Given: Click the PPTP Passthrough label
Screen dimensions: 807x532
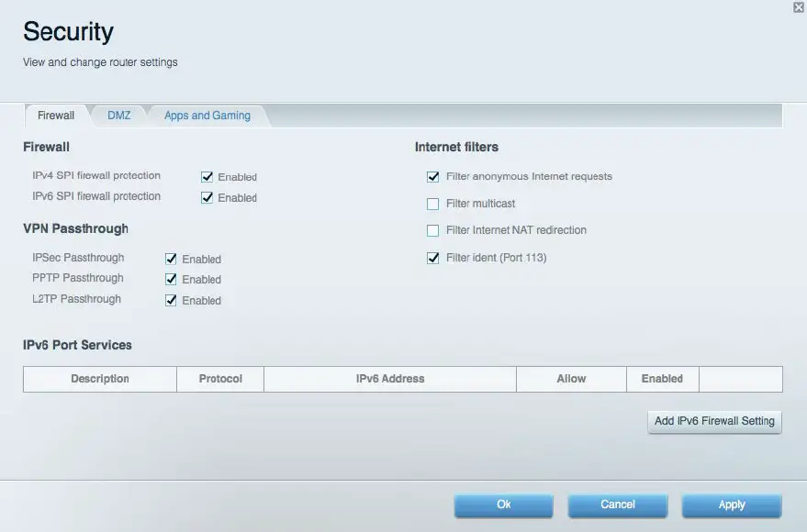Looking at the screenshot, I should pyautogui.click(x=78, y=278).
